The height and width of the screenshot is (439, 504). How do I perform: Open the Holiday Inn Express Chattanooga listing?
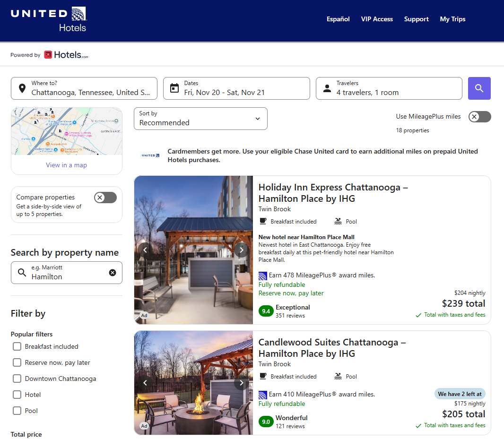pyautogui.click(x=333, y=192)
